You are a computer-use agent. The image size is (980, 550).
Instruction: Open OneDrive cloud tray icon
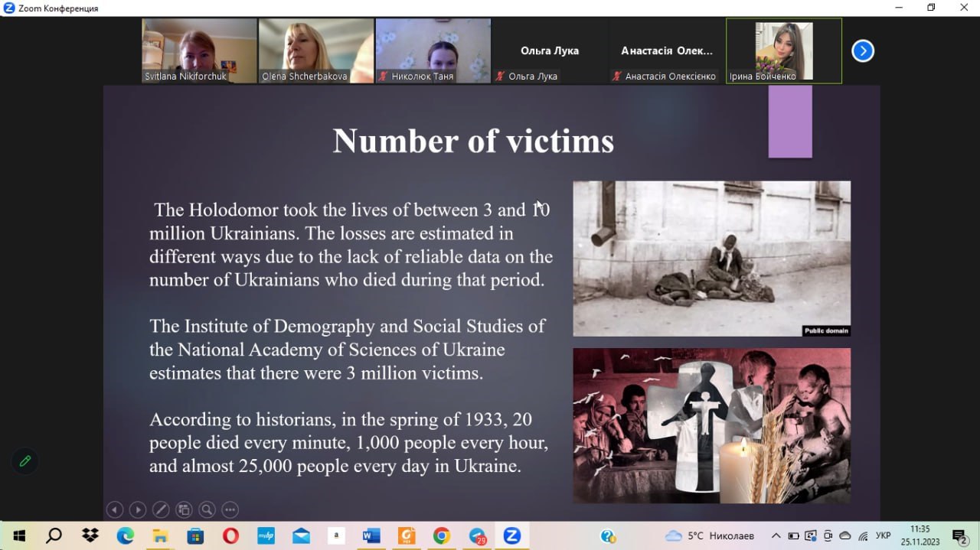tap(845, 536)
